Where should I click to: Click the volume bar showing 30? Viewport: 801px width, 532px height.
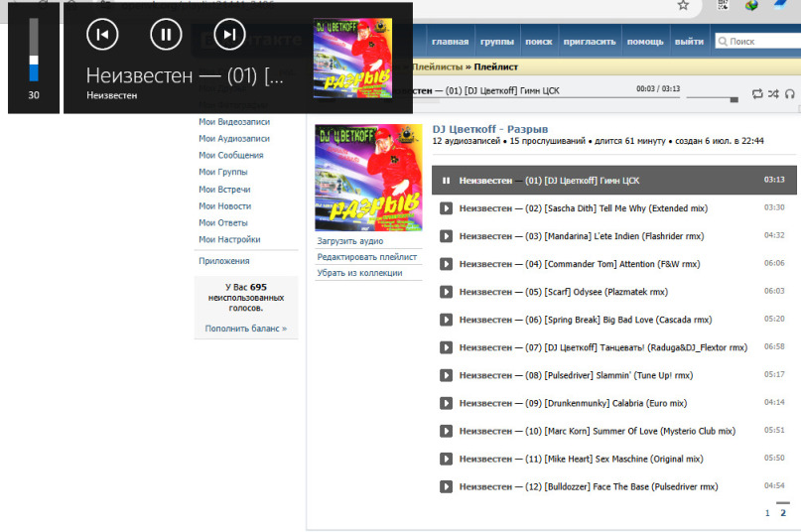point(34,50)
